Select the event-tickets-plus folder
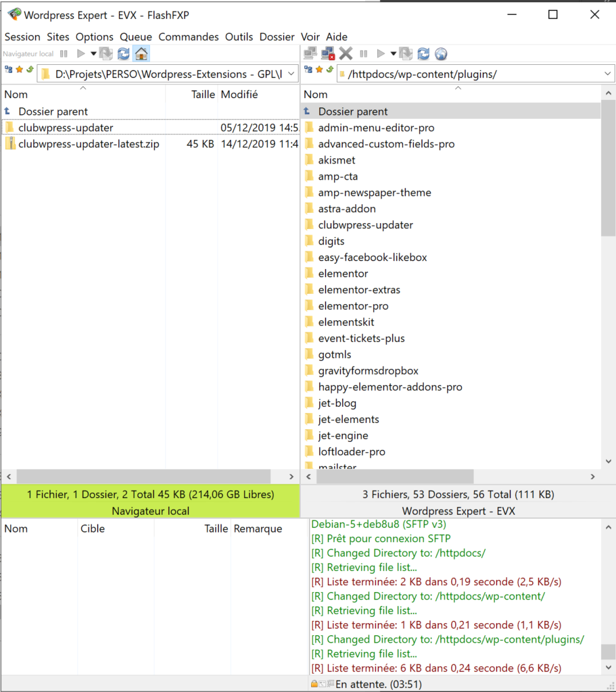The width and height of the screenshot is (616, 692). [451, 338]
